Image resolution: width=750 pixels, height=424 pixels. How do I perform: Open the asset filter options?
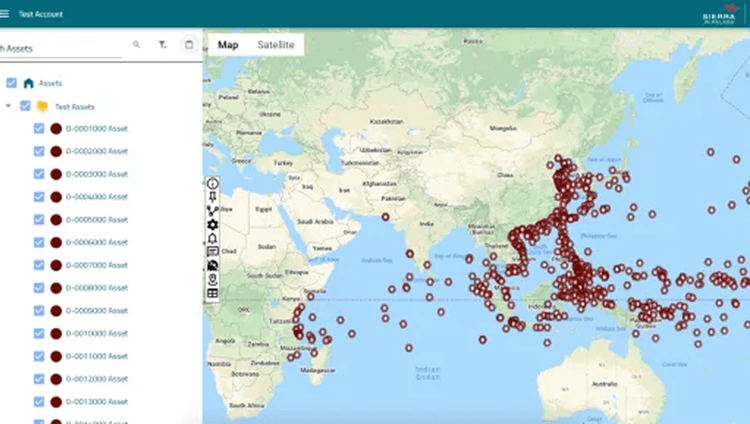[163, 45]
